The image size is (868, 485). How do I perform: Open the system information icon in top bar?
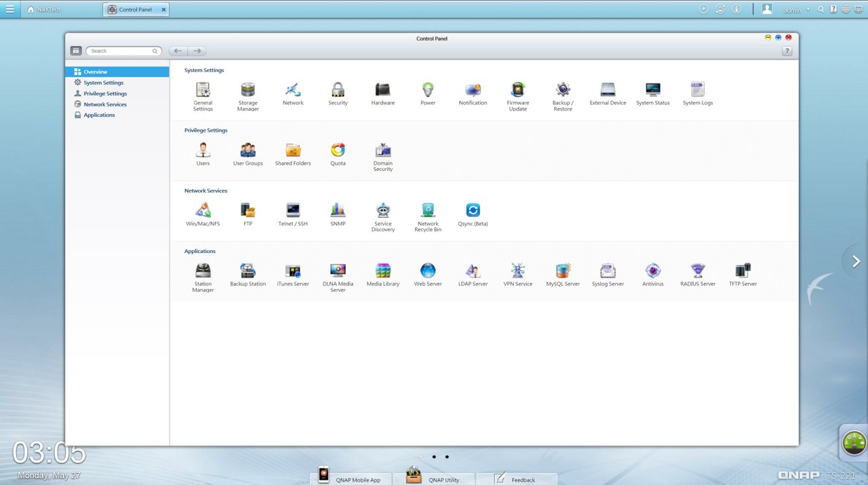pos(737,9)
